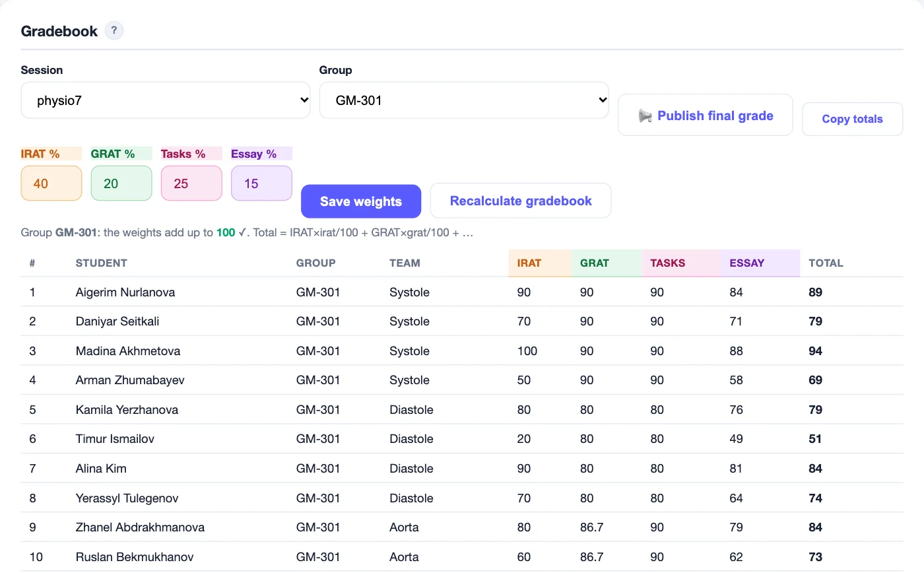Click the Aorta team in Ruslan Bekmukhanov's row
924x573 pixels.
pos(404,556)
